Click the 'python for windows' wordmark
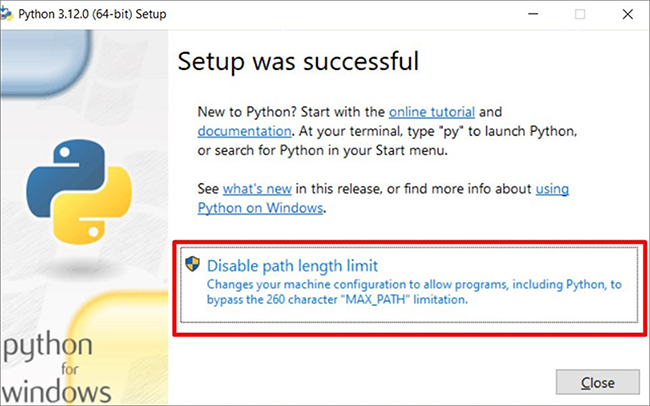This screenshot has height=406, width=650. coord(56,367)
